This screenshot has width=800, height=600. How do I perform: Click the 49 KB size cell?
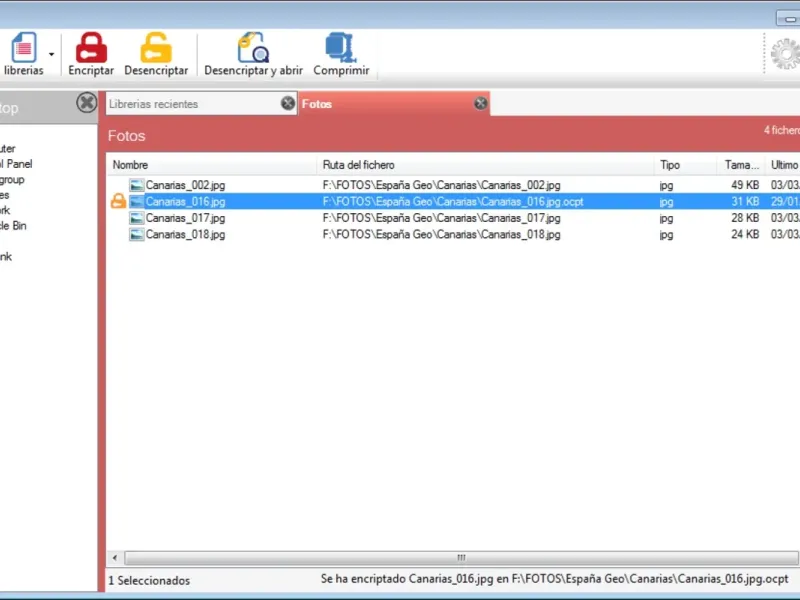(745, 185)
